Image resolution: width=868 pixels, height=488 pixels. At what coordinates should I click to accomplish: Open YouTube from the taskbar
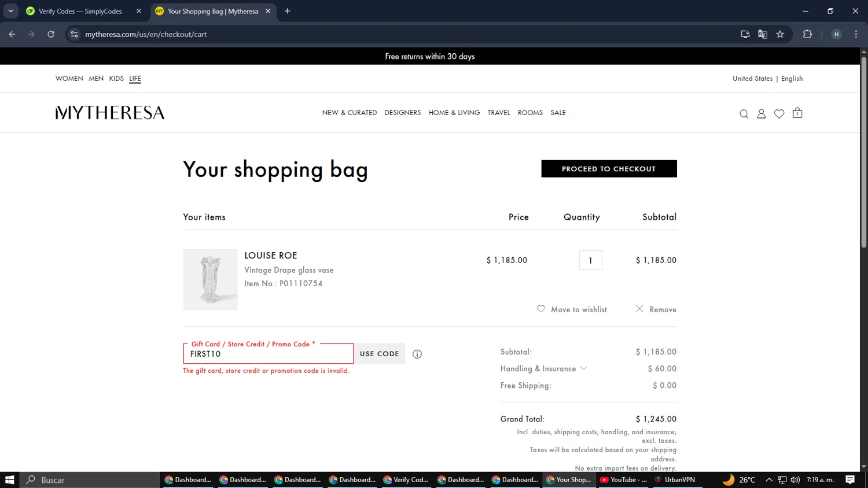(x=623, y=480)
